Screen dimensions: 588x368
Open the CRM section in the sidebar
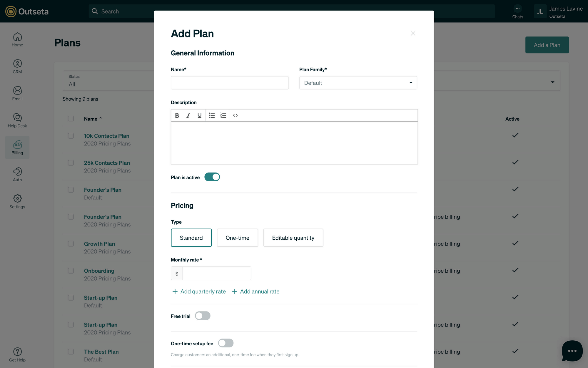click(17, 66)
